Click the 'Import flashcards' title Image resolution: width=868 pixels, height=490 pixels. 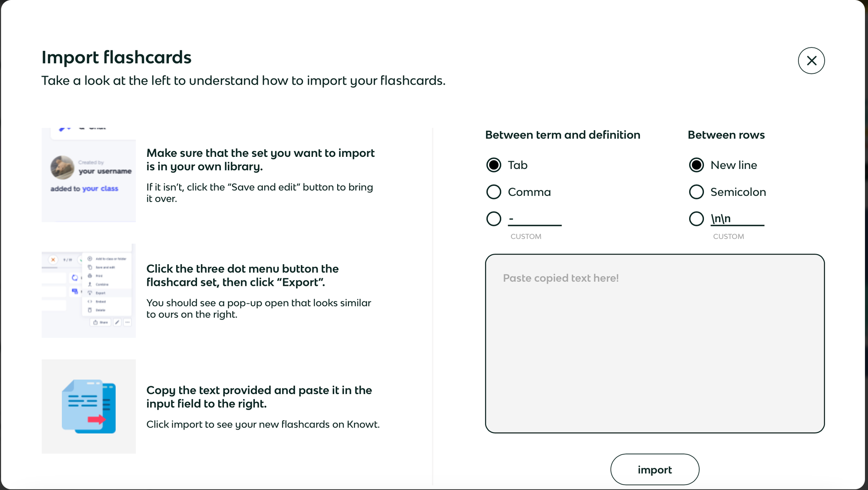pos(116,57)
